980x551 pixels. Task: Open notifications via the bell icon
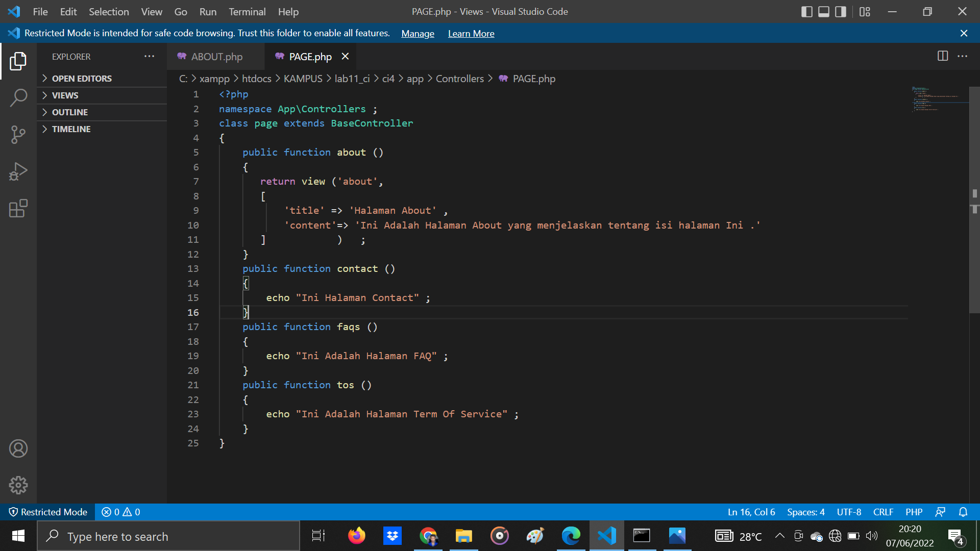(964, 512)
